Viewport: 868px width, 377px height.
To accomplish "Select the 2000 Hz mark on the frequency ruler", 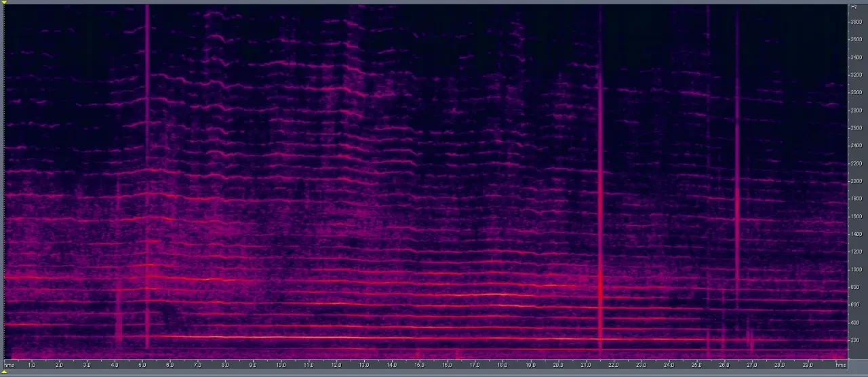I will pos(856,181).
